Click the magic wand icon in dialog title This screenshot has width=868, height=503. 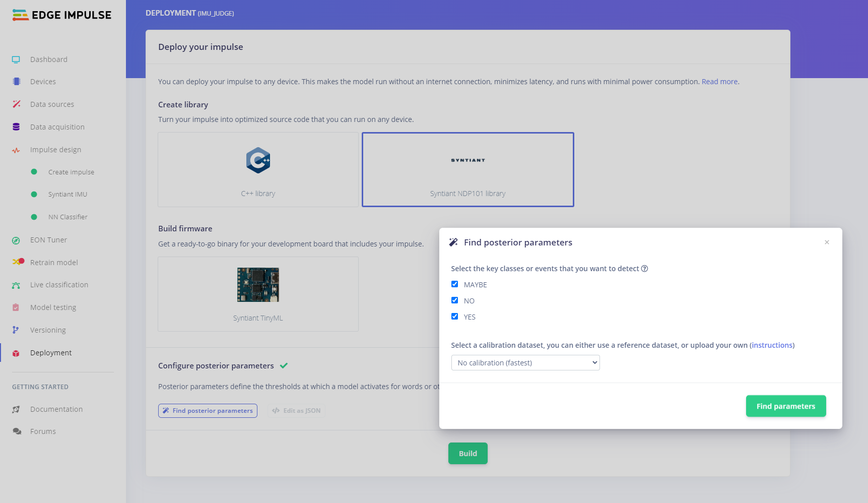[453, 242]
